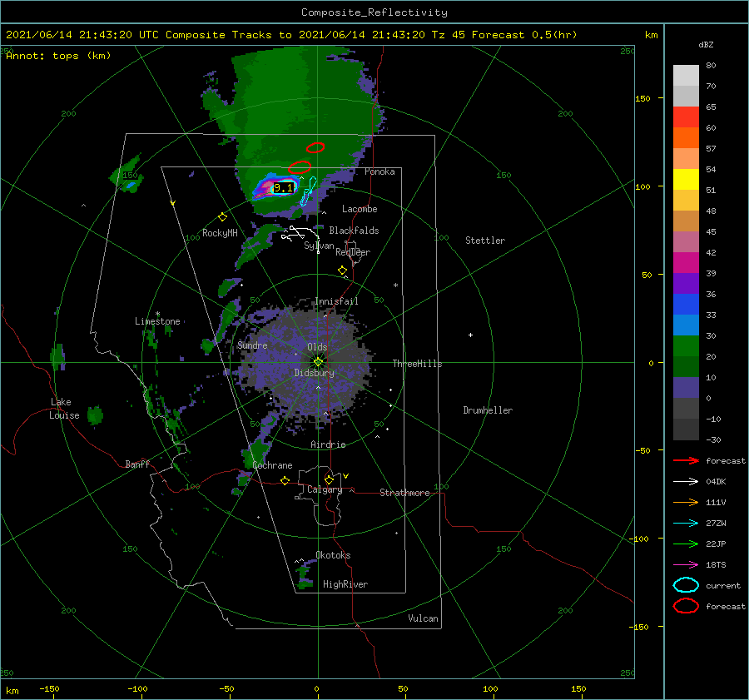Click the RockyMH label
The height and width of the screenshot is (700, 749).
click(x=220, y=233)
